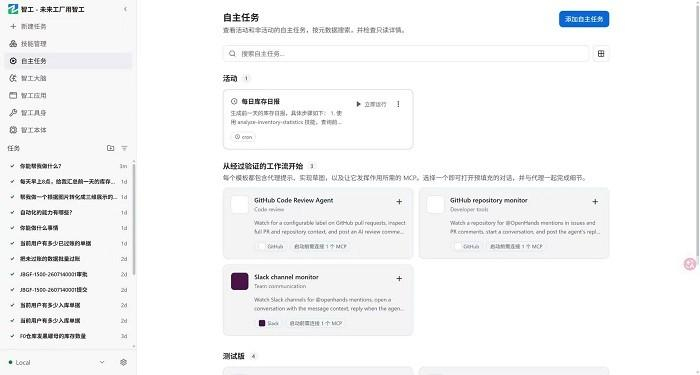Open 智工大脑 in the sidebar
The image size is (700, 375).
click(x=68, y=78)
